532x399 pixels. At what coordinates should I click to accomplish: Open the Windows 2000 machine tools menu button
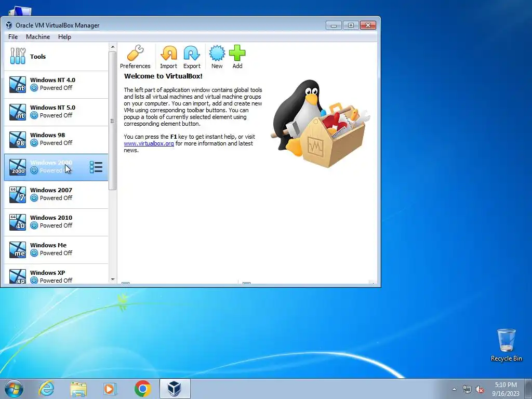coord(96,167)
